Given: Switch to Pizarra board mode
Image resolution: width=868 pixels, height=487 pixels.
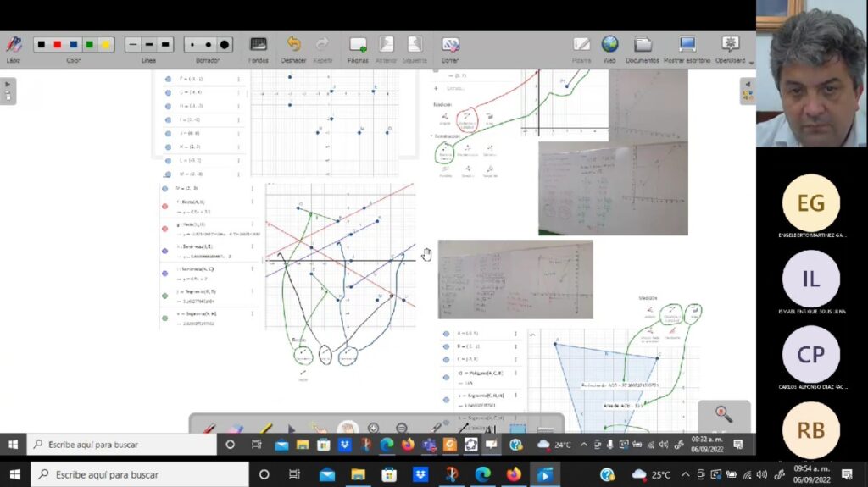Looking at the screenshot, I should coord(581,49).
